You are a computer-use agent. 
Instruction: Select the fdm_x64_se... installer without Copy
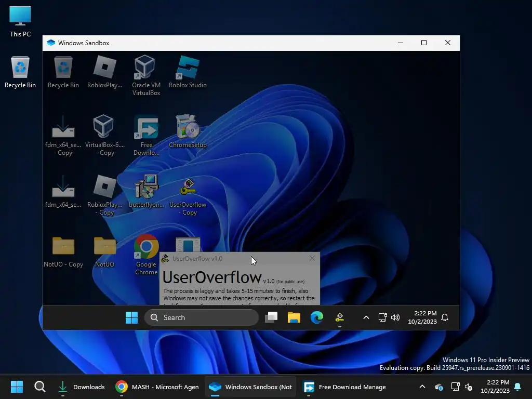tap(63, 191)
